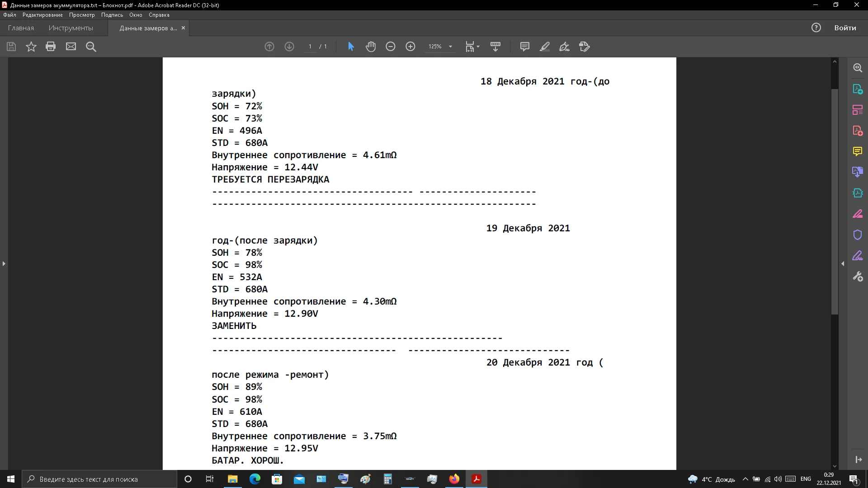Open the help question mark button
868x488 pixels.
coord(816,28)
